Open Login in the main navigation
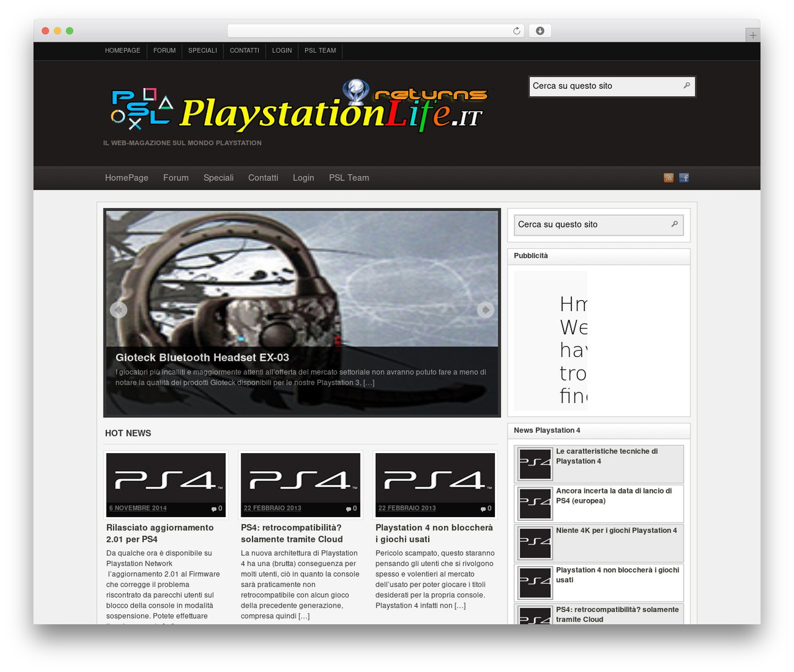The image size is (794, 672). click(x=303, y=178)
